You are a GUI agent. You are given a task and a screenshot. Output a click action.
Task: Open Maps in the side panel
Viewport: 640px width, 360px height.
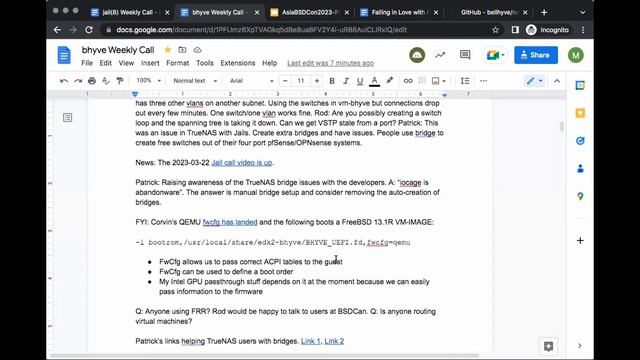pos(580,196)
